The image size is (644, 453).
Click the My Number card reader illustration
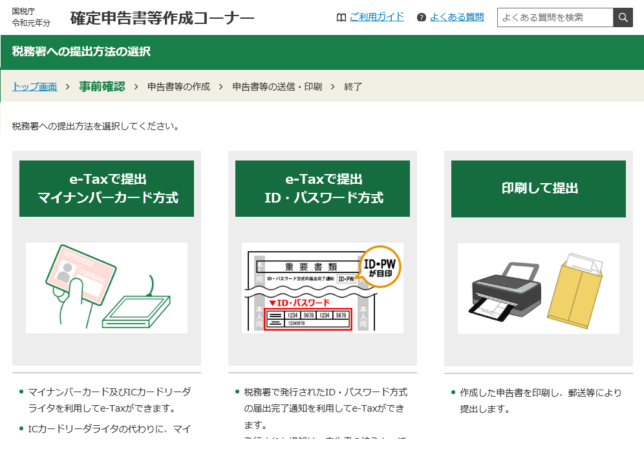point(107,287)
